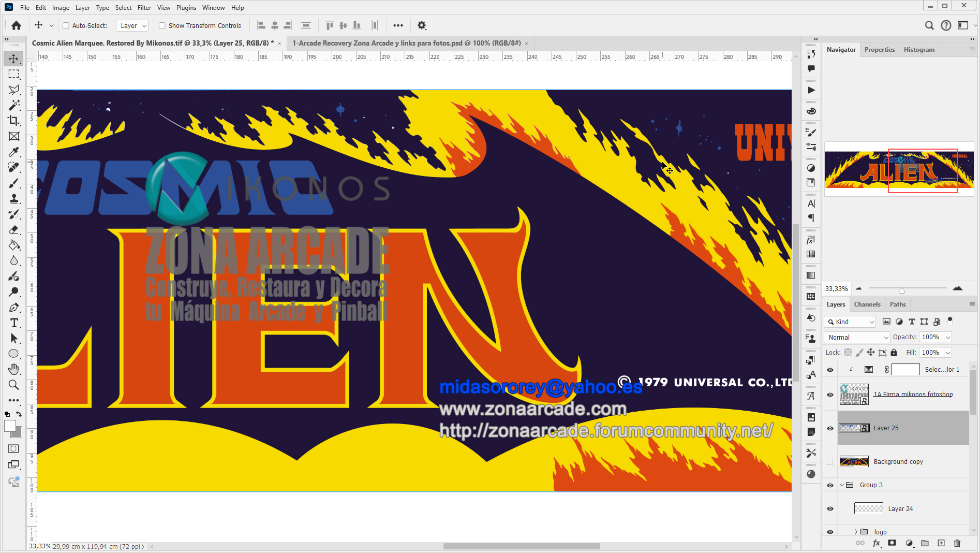The image size is (980, 553).
Task: Check Show Transform Controls
Action: [162, 25]
